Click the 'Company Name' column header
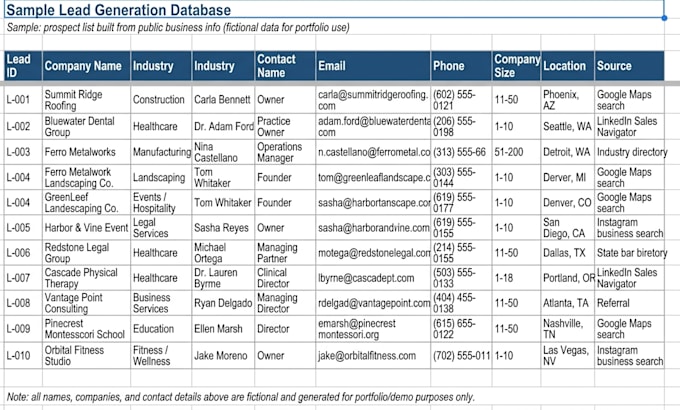Image resolution: width=680 pixels, height=410 pixels. [x=86, y=66]
